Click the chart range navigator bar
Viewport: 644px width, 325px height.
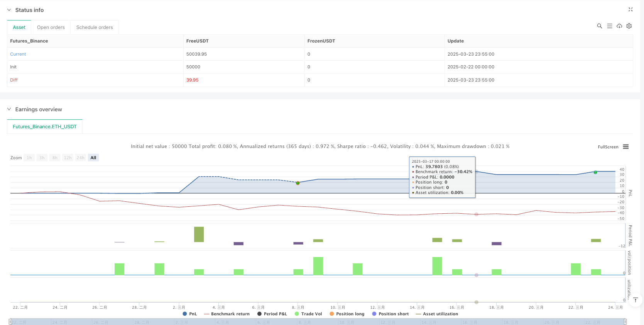[x=318, y=322]
